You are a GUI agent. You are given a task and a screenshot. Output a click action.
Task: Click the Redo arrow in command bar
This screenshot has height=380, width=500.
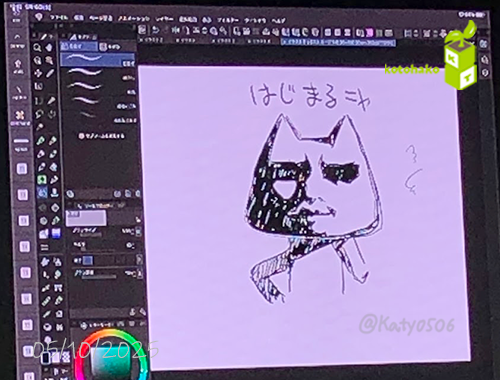pyautogui.click(x=165, y=30)
